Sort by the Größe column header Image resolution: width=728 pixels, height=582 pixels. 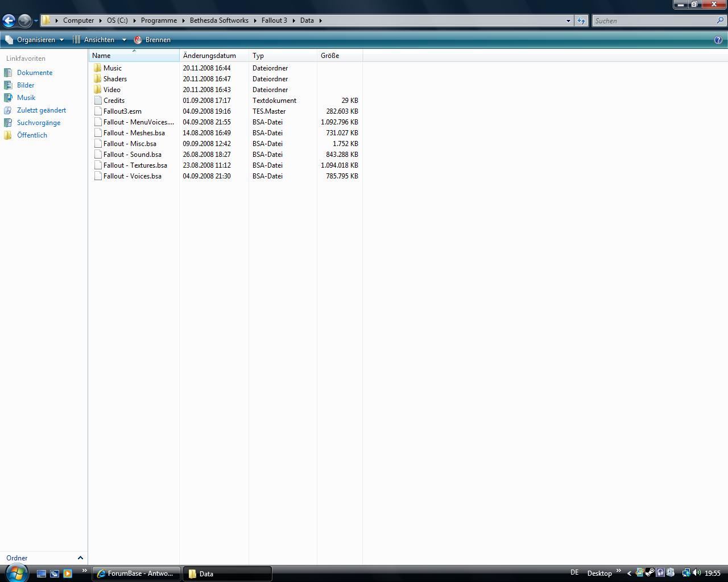[x=340, y=56]
